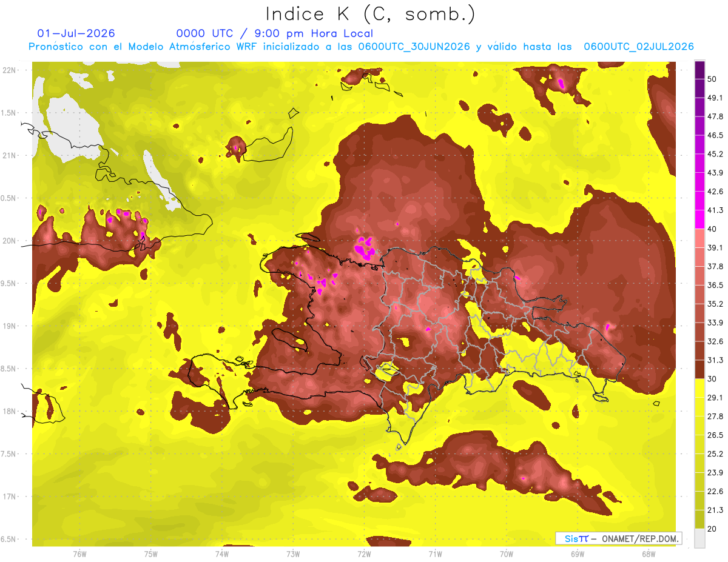Click the '19N' latitude label
728x562 pixels.
[x=9, y=326]
